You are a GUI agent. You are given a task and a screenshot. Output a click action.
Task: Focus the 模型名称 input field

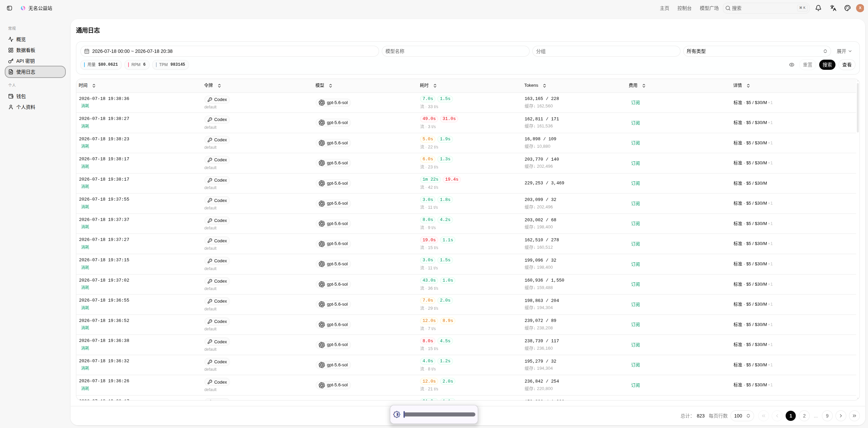pos(455,51)
